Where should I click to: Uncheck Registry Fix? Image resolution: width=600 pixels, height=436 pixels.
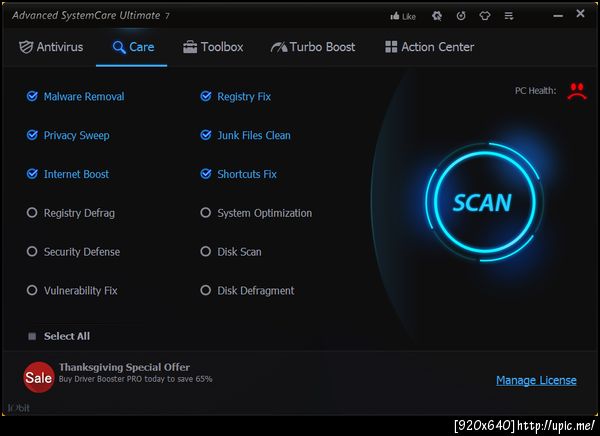(206, 96)
